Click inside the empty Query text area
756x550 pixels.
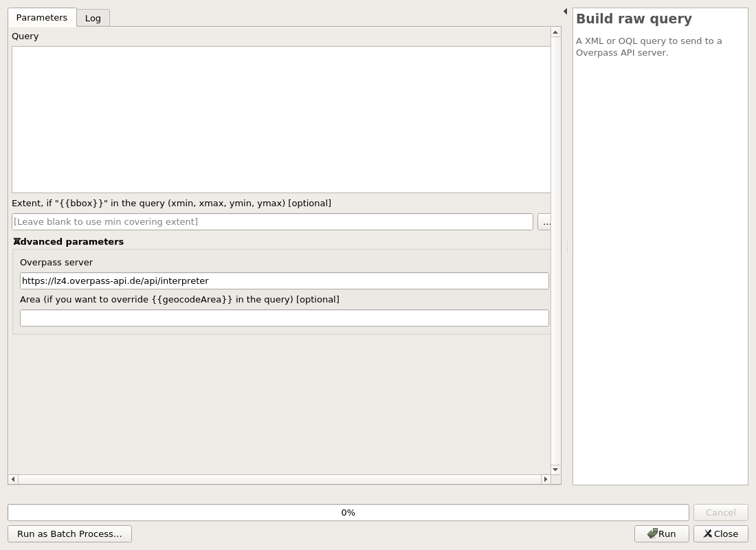tap(282, 119)
